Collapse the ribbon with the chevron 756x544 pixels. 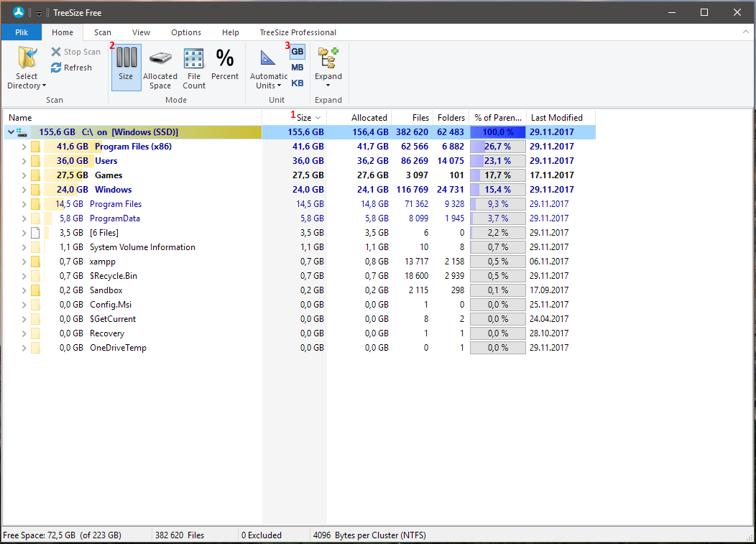pyautogui.click(x=745, y=32)
